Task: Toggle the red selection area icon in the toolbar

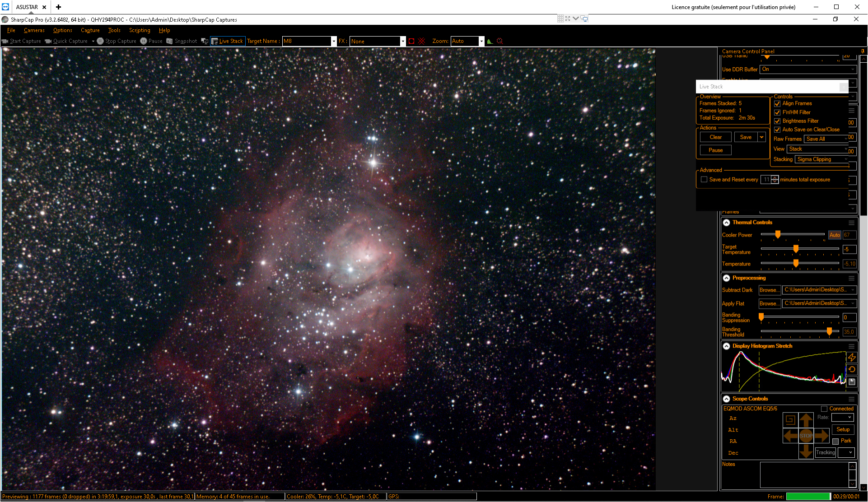Action: tap(411, 41)
